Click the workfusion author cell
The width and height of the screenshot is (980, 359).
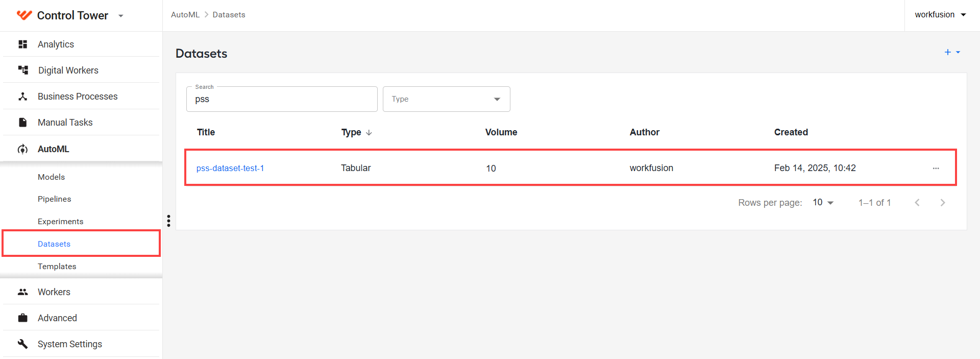(651, 168)
